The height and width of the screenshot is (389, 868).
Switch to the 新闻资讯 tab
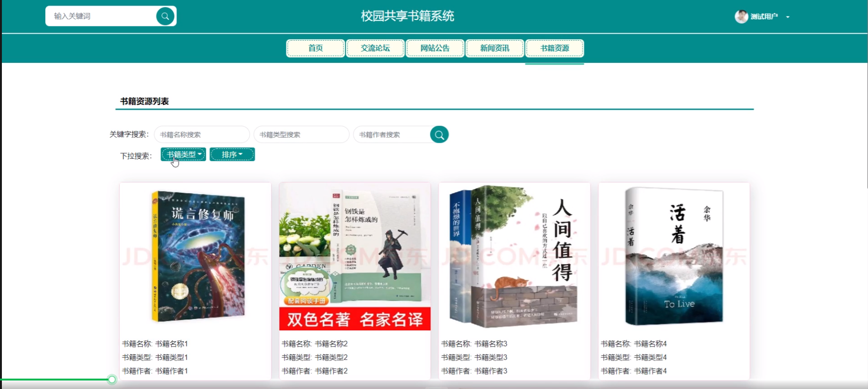point(495,48)
